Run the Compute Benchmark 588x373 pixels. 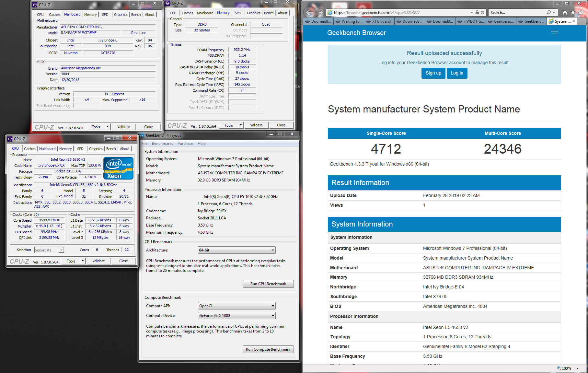[268, 349]
